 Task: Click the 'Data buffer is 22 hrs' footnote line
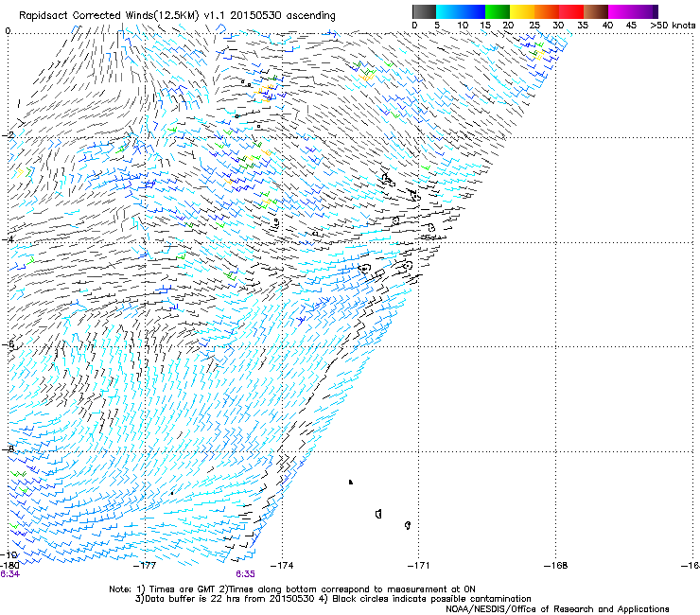(x=333, y=599)
